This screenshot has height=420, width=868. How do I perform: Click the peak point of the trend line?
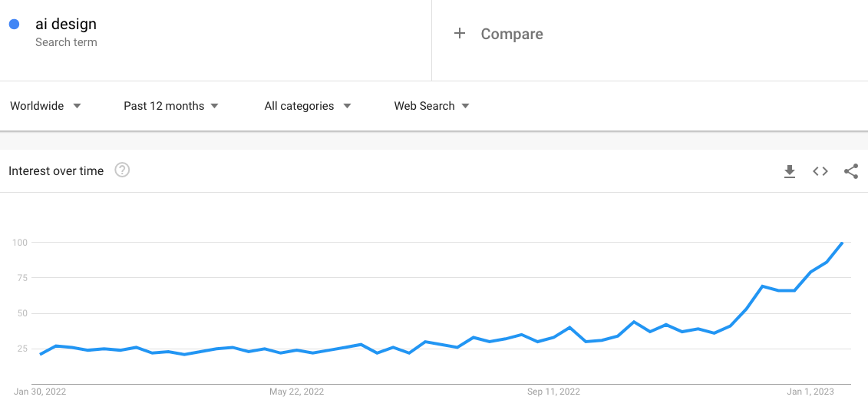842,243
